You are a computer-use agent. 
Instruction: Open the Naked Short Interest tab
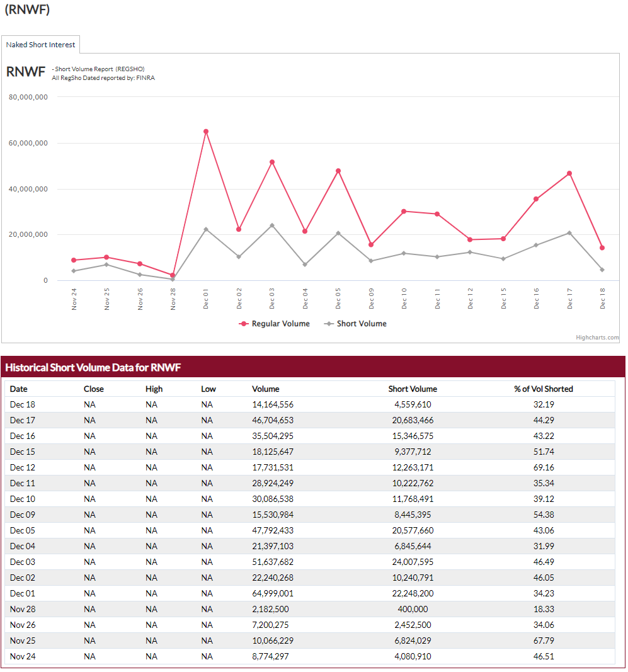[x=40, y=45]
